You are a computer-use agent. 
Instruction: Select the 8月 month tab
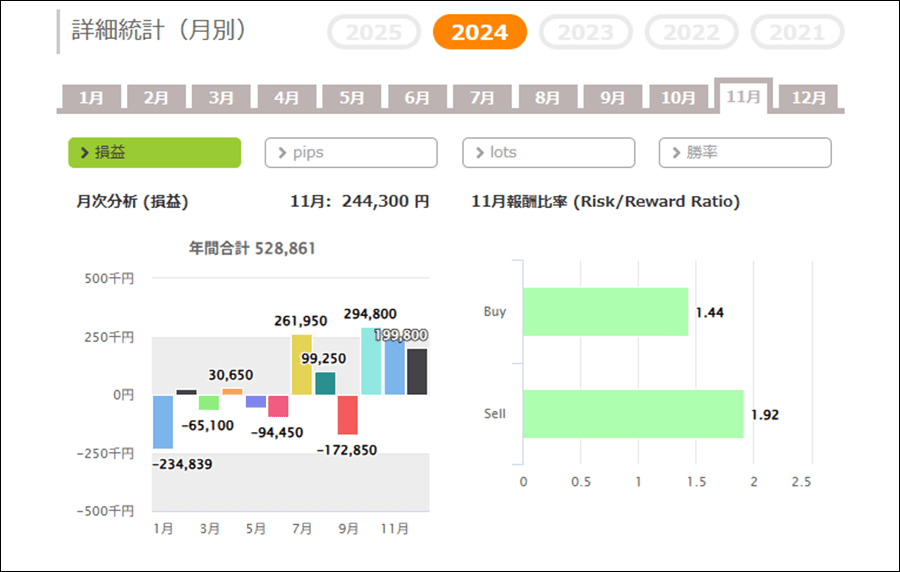[x=547, y=98]
